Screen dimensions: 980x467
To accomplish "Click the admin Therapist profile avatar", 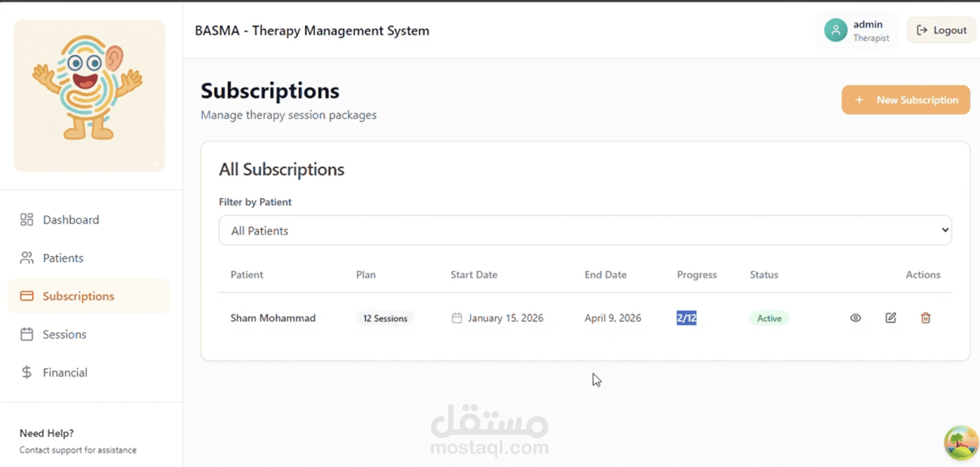I will (x=835, y=30).
